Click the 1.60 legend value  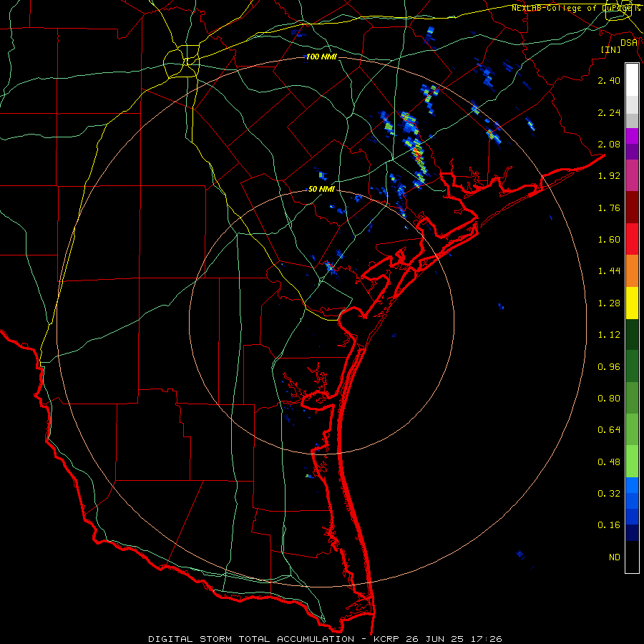click(x=609, y=240)
